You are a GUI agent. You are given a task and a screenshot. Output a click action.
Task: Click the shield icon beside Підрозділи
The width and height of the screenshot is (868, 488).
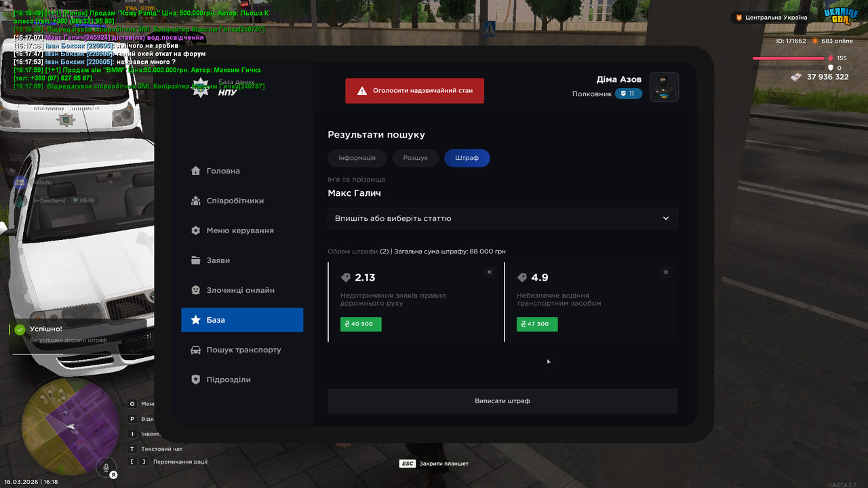(196, 380)
